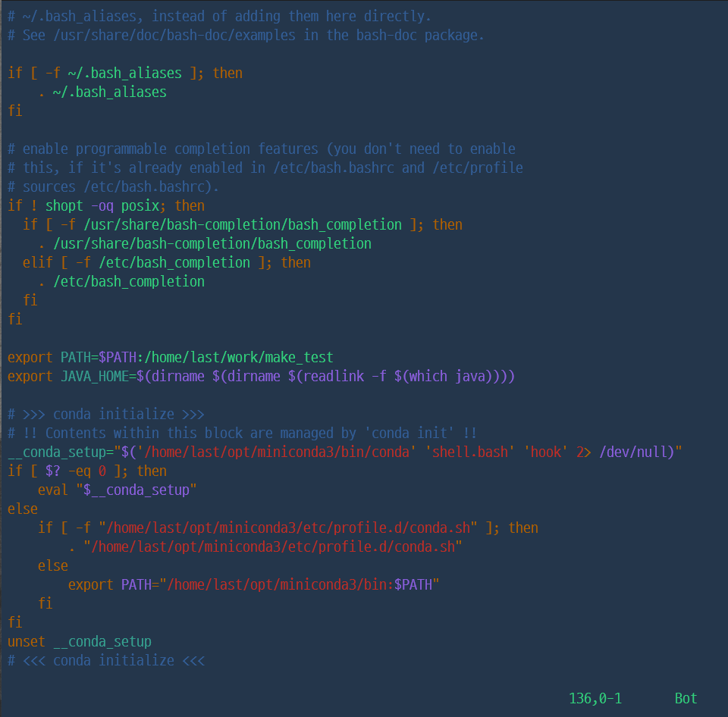Click the 'export JAVA_HOME=' line
Viewport: 728px width, 717px height.
[x=262, y=377]
